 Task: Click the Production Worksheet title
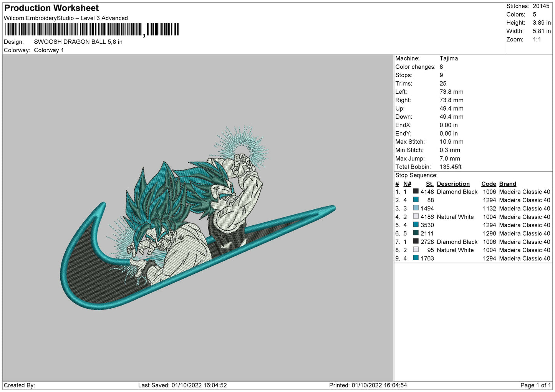coord(51,8)
